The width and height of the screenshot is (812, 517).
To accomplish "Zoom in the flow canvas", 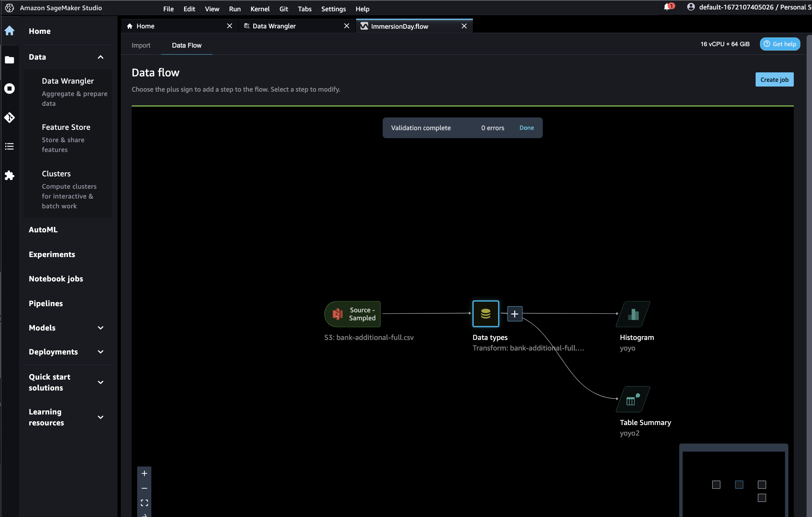I will (144, 473).
